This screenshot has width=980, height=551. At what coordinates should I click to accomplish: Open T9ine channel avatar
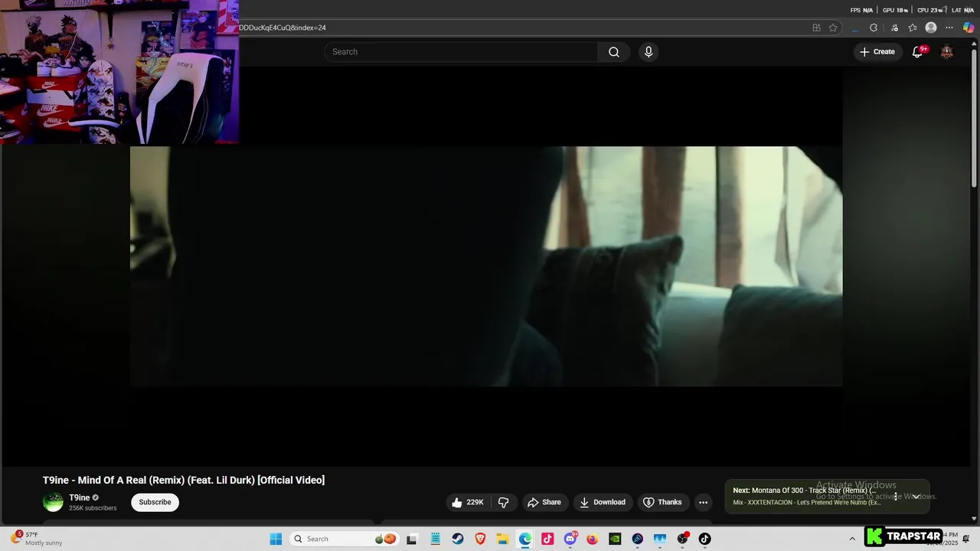(x=53, y=502)
